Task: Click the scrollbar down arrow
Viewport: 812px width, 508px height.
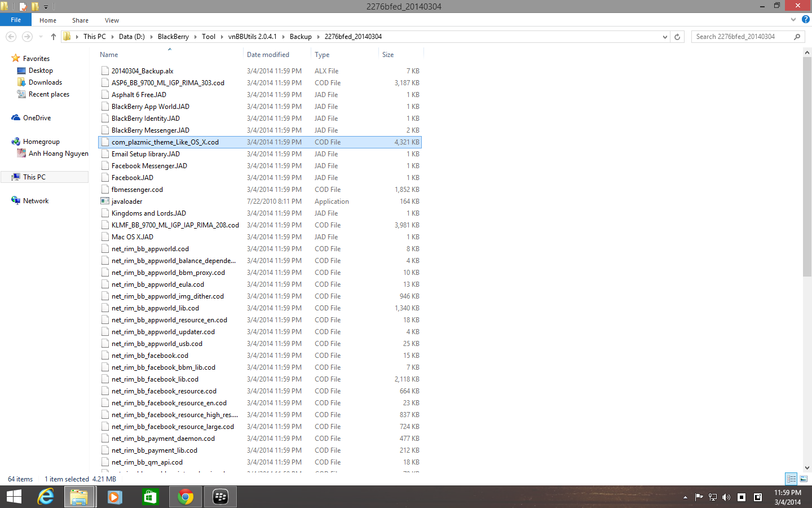Action: coord(807,468)
